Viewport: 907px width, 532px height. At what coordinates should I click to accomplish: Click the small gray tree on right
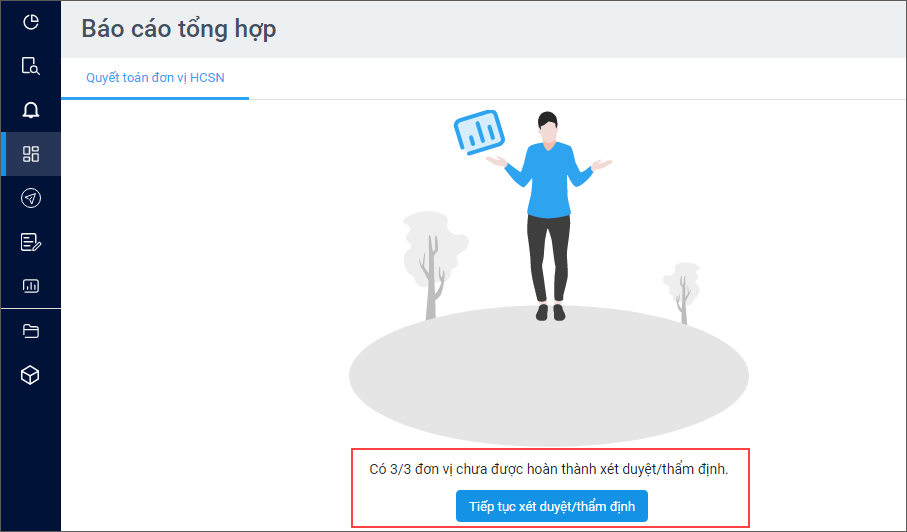[682, 293]
